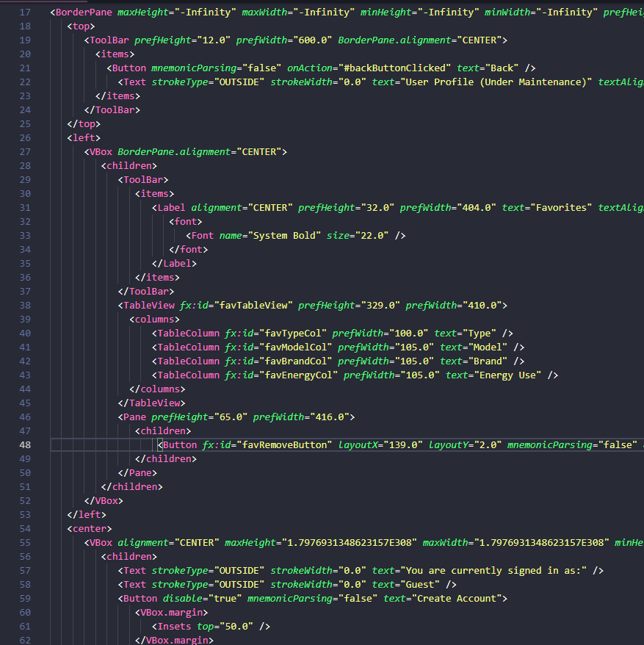Click the opening top tag on line 18

(x=81, y=26)
